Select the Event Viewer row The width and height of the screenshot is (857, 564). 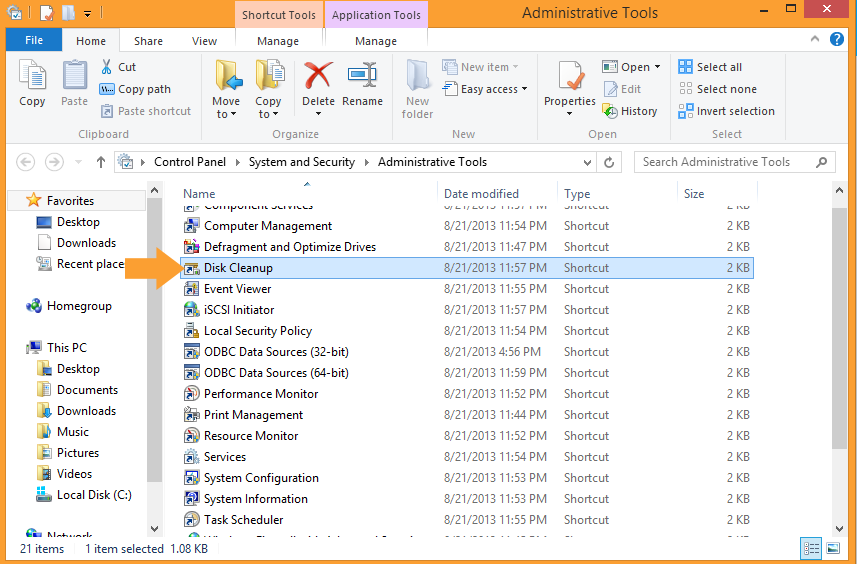tap(467, 289)
